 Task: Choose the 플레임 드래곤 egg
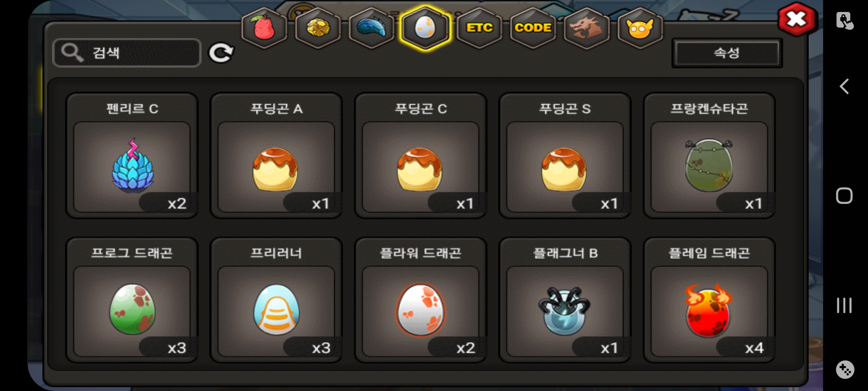(709, 300)
